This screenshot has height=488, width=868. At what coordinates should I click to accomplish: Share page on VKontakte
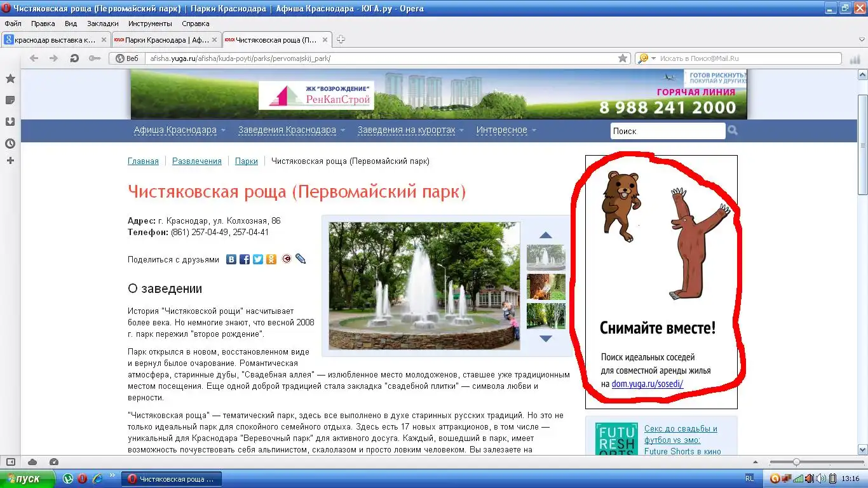point(232,259)
